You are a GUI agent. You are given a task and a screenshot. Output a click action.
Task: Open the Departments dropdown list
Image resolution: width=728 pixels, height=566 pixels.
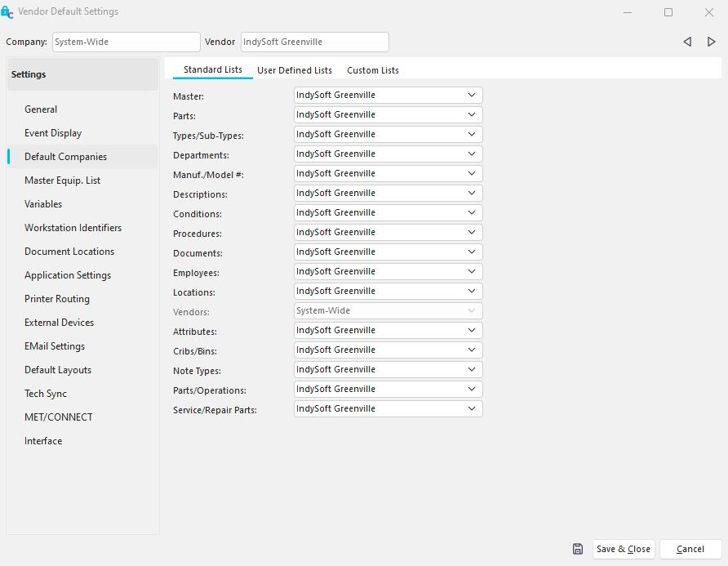pos(471,154)
